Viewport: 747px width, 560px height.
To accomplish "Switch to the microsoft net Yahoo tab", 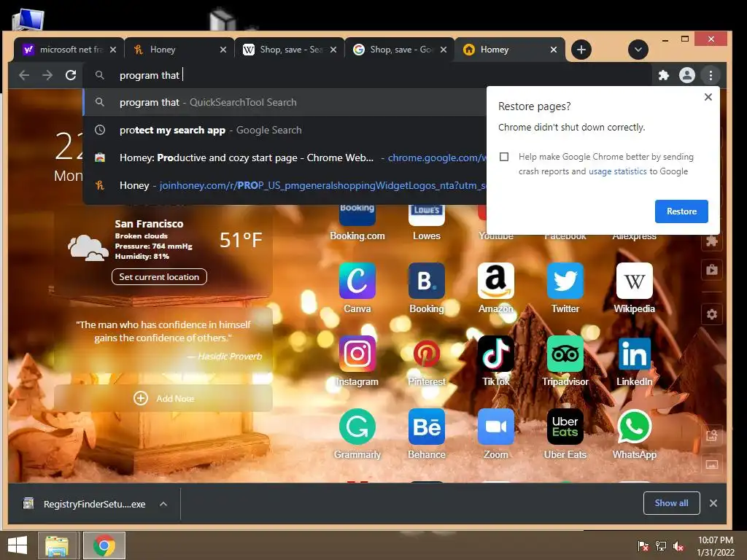I will point(69,50).
